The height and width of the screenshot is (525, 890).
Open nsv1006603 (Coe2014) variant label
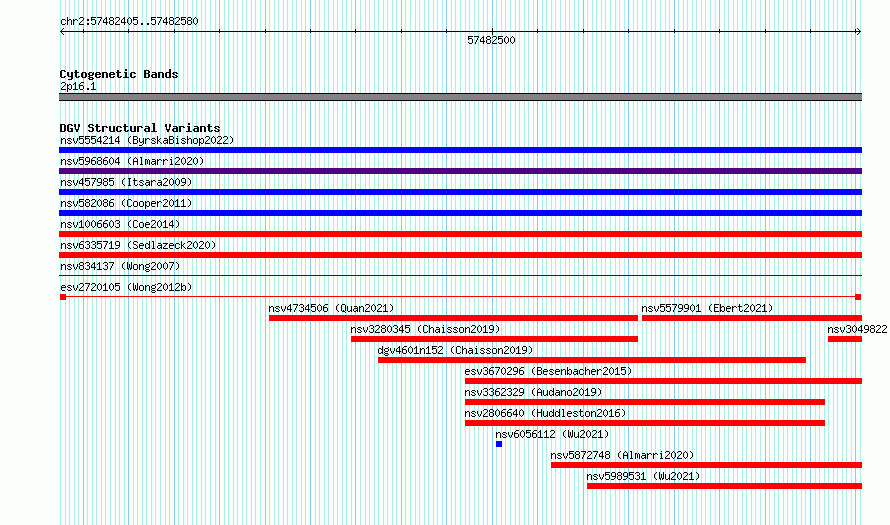[120, 224]
